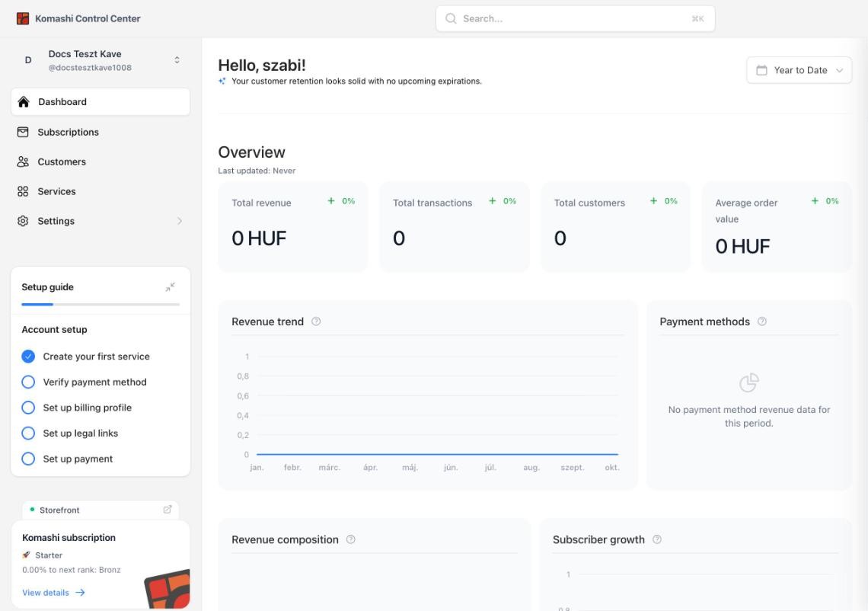The height and width of the screenshot is (611, 868).
Task: Click the Dashboard home icon
Action: 24,101
